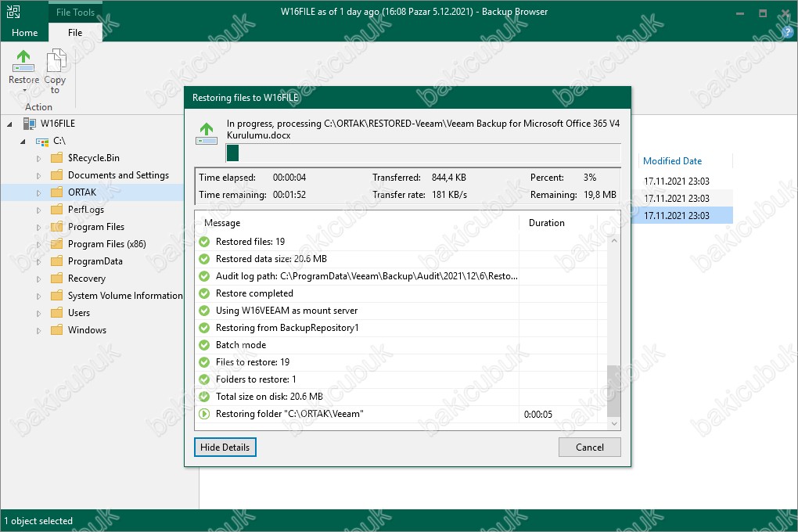Expand the ORTAK folder node
Screen dimensions: 798x532
(38, 193)
